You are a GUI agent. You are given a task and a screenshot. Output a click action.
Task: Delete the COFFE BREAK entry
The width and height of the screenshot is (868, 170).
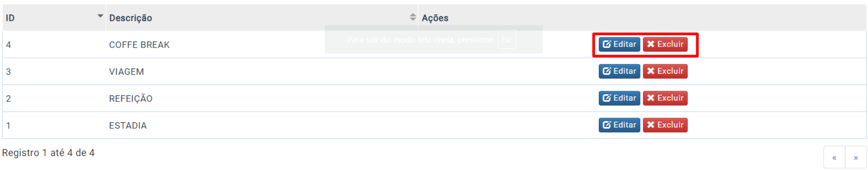[x=665, y=44]
